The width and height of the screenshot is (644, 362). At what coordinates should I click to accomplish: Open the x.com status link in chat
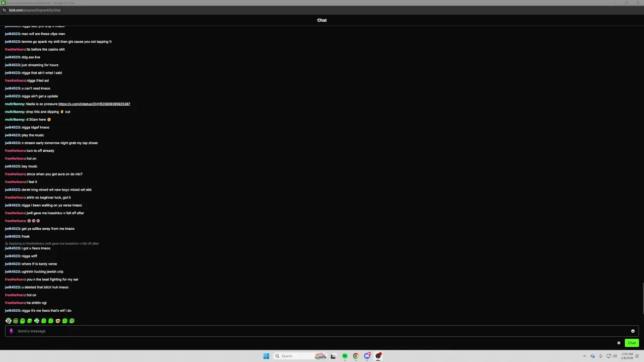[x=94, y=104]
